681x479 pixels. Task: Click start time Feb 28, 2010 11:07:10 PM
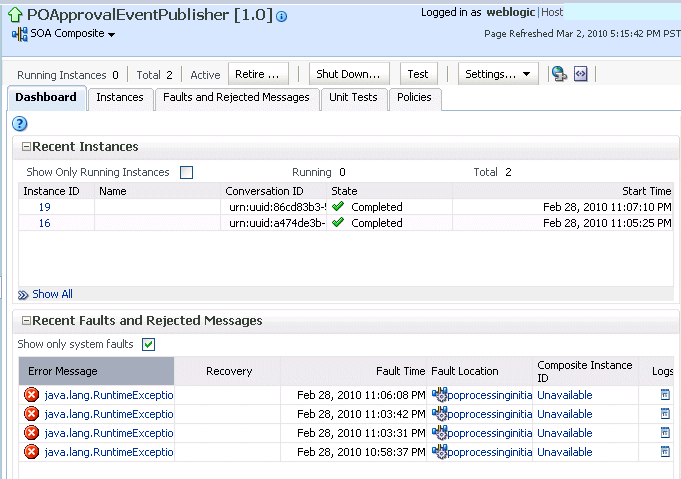pos(607,207)
